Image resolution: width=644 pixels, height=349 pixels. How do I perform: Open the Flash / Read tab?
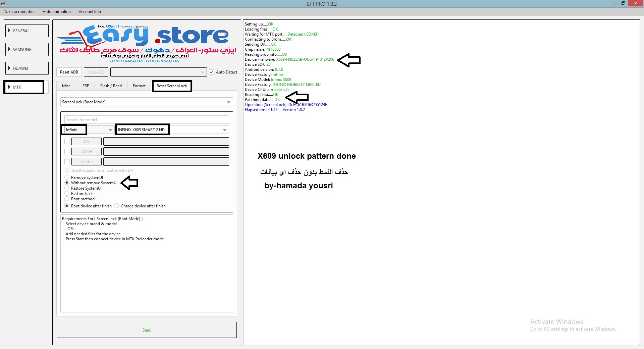click(x=111, y=86)
